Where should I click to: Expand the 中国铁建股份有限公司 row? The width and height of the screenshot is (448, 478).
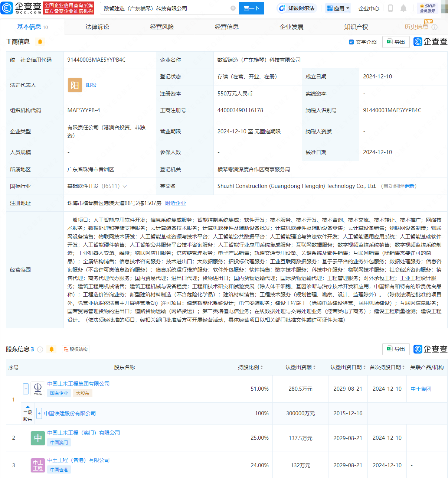click(39, 413)
